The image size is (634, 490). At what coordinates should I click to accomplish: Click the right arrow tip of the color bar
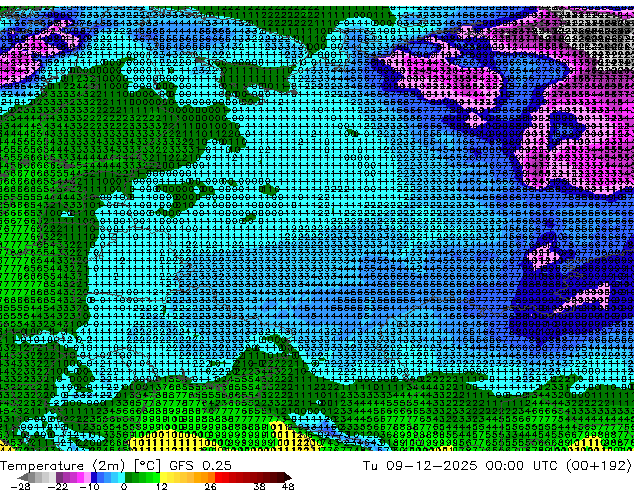(290, 477)
